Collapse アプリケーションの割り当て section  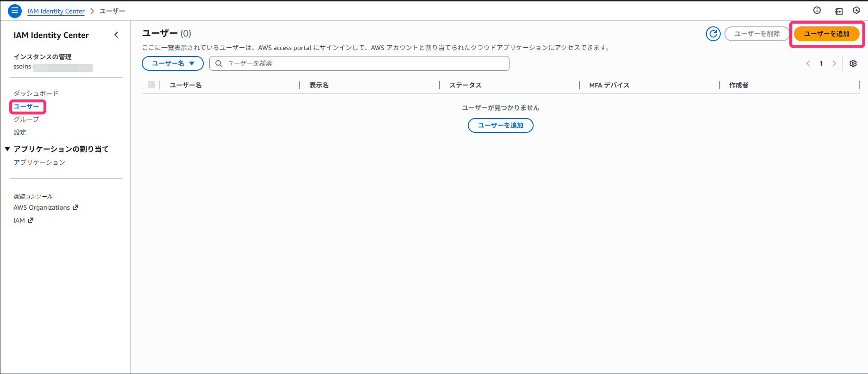click(7, 149)
